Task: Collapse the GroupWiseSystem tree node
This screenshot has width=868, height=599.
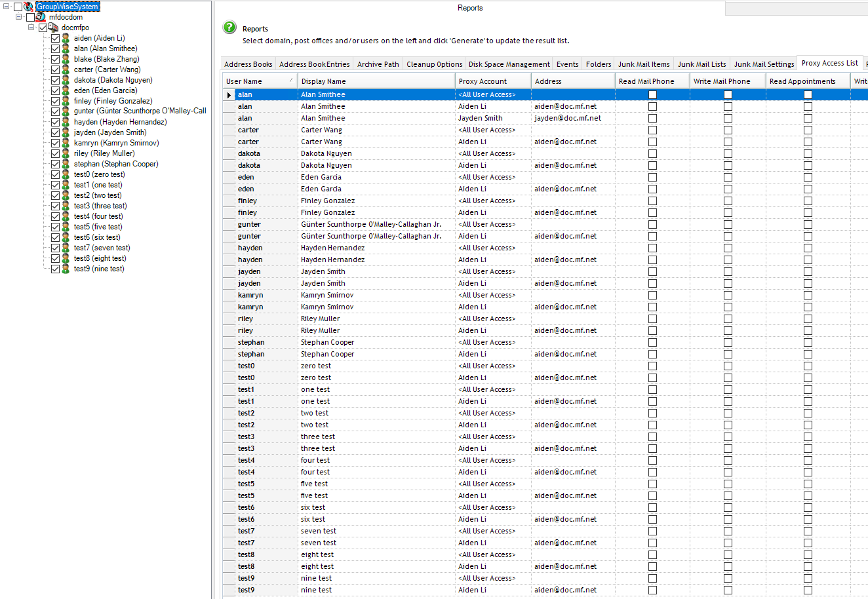Action: [6, 7]
